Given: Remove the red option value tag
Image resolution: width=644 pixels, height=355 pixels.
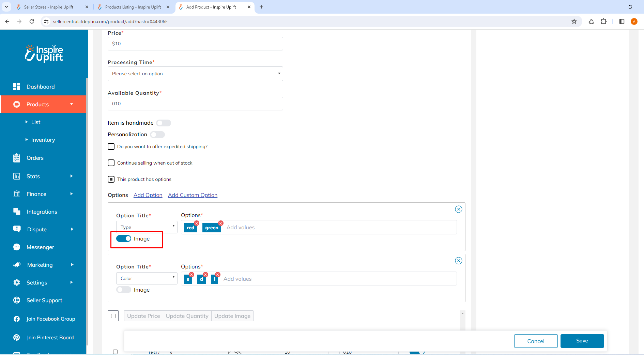Looking at the screenshot, I should click(197, 223).
